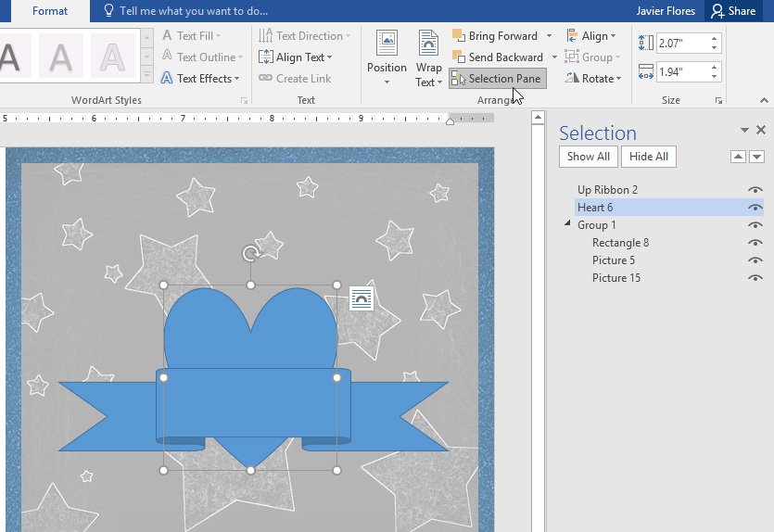
Task: Click the rotation handle above the heart
Action: (x=249, y=253)
